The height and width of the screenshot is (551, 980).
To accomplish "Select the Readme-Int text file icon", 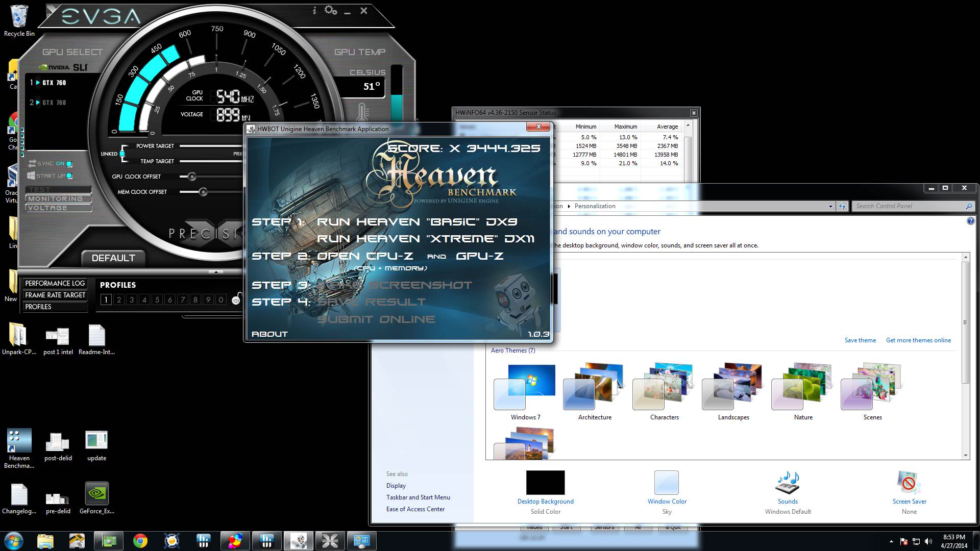I will point(97,340).
